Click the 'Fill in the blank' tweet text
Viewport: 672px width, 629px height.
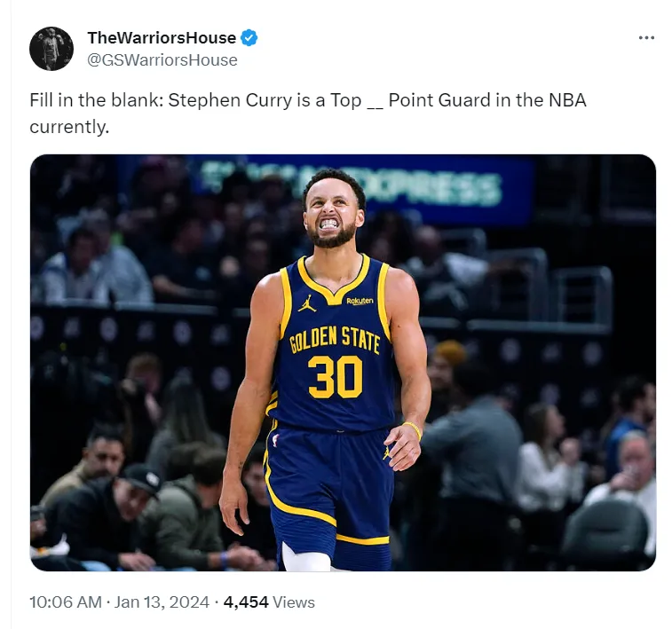[308, 113]
